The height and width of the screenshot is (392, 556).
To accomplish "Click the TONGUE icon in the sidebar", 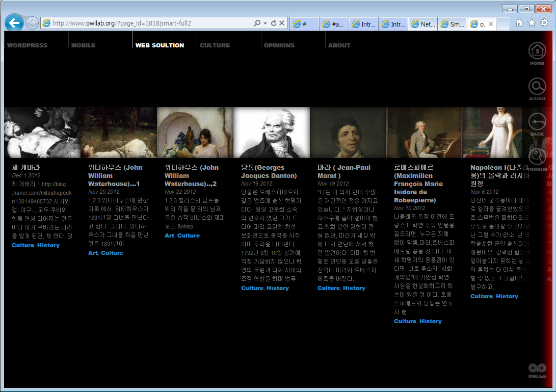I will [x=537, y=157].
